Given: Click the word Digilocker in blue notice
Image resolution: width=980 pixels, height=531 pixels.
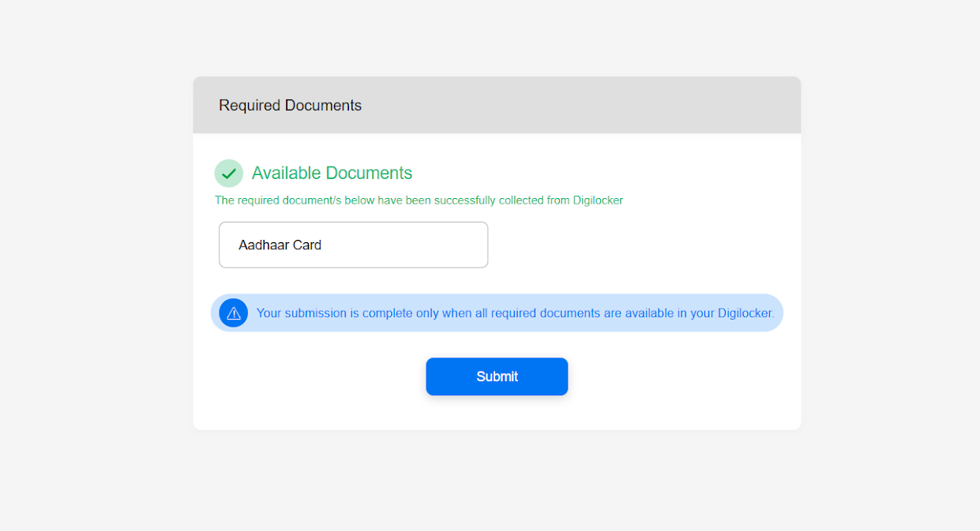Looking at the screenshot, I should 745,313.
